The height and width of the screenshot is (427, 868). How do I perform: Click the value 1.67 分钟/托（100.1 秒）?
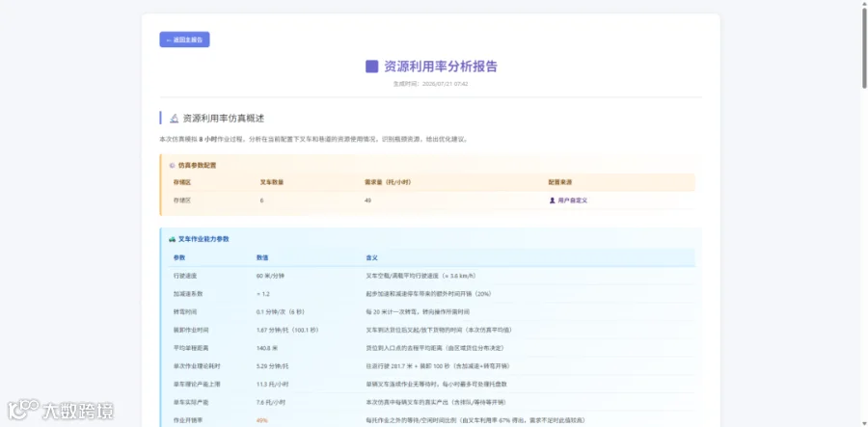coord(287,331)
